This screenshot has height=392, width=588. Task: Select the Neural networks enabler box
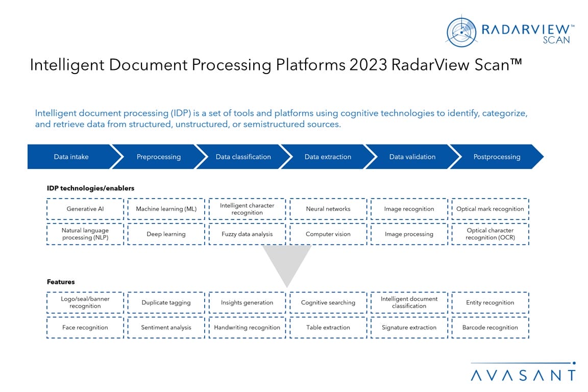328,209
